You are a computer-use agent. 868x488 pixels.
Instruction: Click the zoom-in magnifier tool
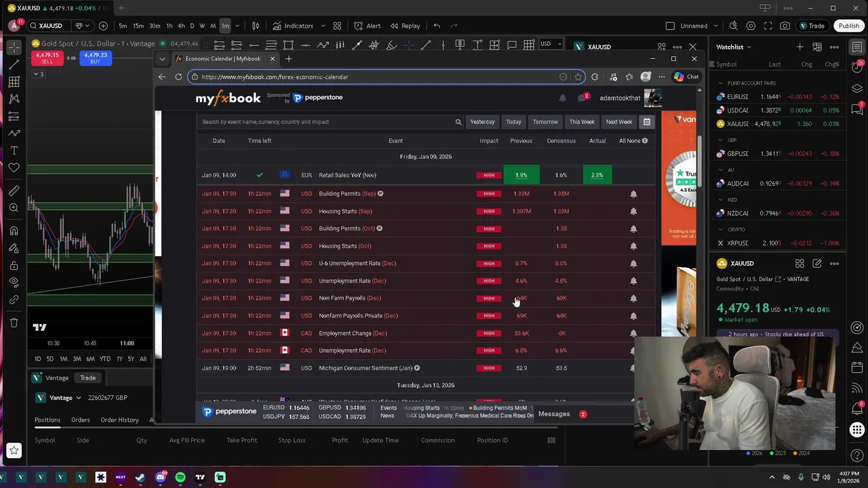point(14,208)
